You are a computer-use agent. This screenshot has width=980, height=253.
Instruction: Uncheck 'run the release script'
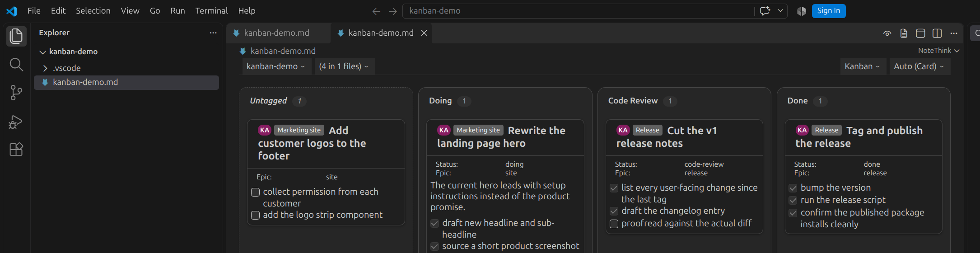pyautogui.click(x=793, y=200)
